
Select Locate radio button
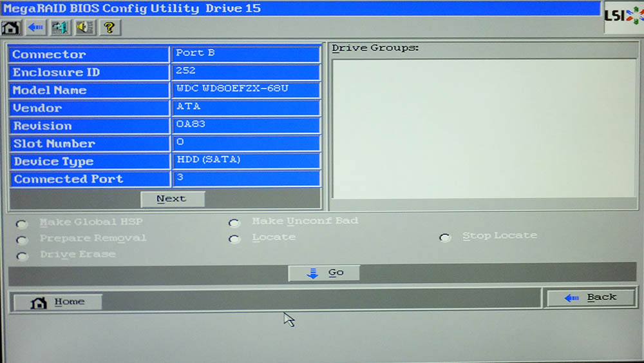tap(234, 239)
